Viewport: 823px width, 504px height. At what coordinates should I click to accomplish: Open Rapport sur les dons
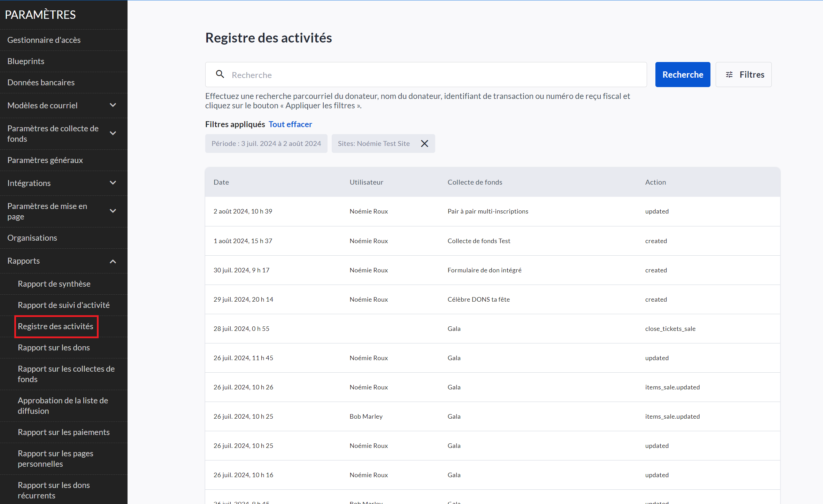pyautogui.click(x=54, y=348)
